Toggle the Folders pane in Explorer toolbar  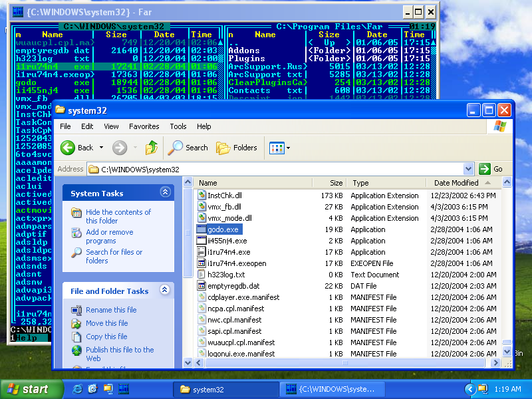tap(237, 148)
